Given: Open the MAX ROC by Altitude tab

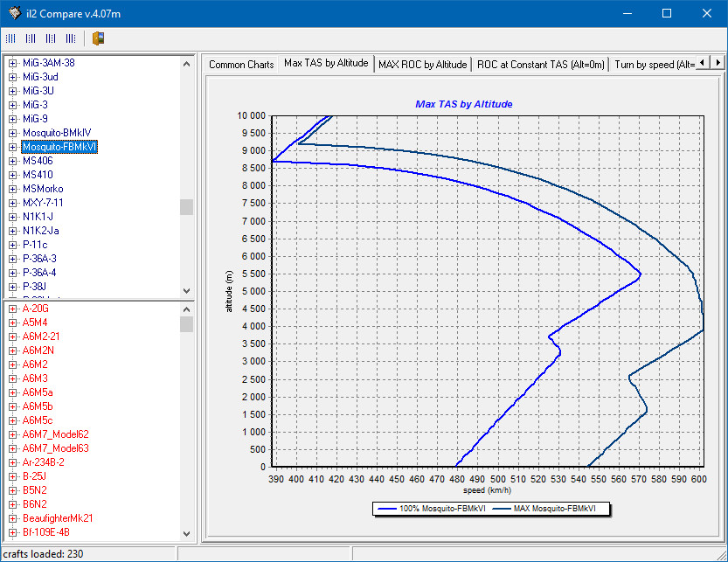Looking at the screenshot, I should pos(422,65).
